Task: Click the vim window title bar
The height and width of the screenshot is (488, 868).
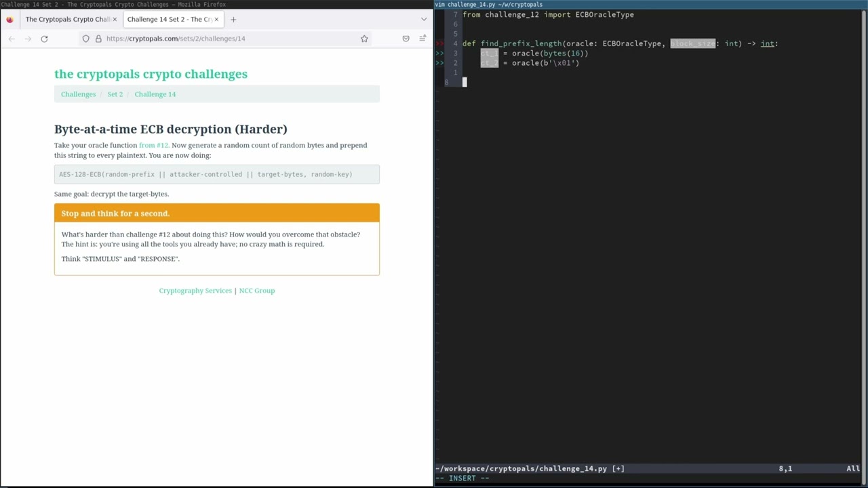Action: [x=651, y=4]
